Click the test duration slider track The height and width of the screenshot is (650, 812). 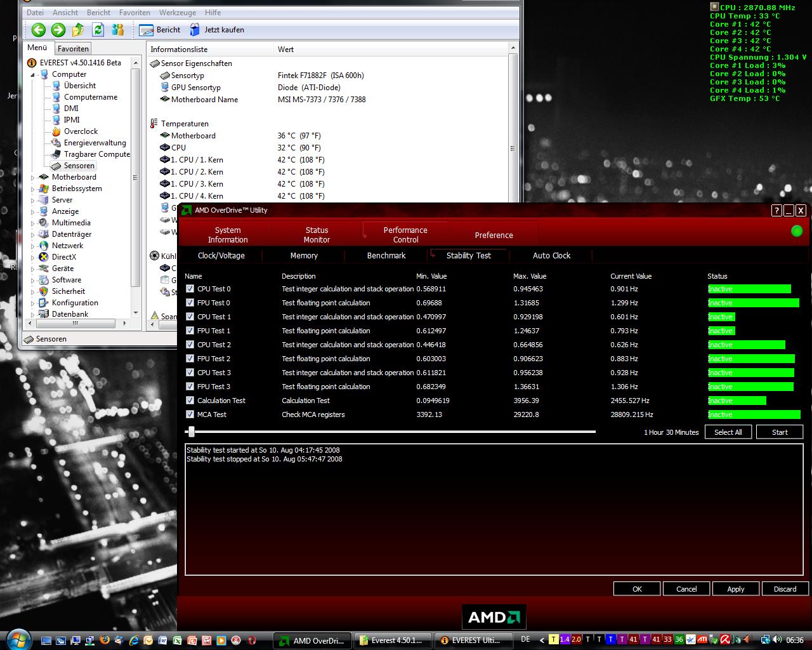390,432
